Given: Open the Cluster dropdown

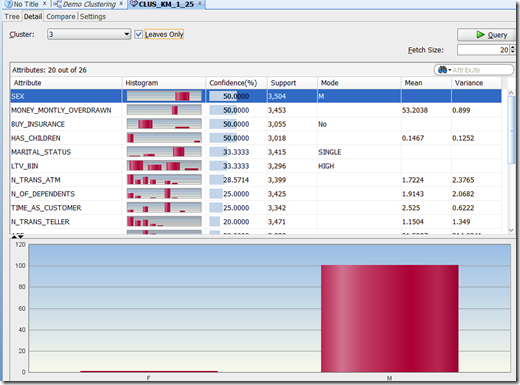Looking at the screenshot, I should (x=89, y=34).
